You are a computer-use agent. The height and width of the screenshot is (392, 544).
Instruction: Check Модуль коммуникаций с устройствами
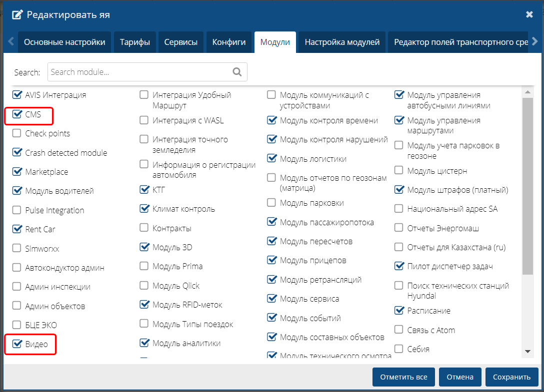(271, 94)
